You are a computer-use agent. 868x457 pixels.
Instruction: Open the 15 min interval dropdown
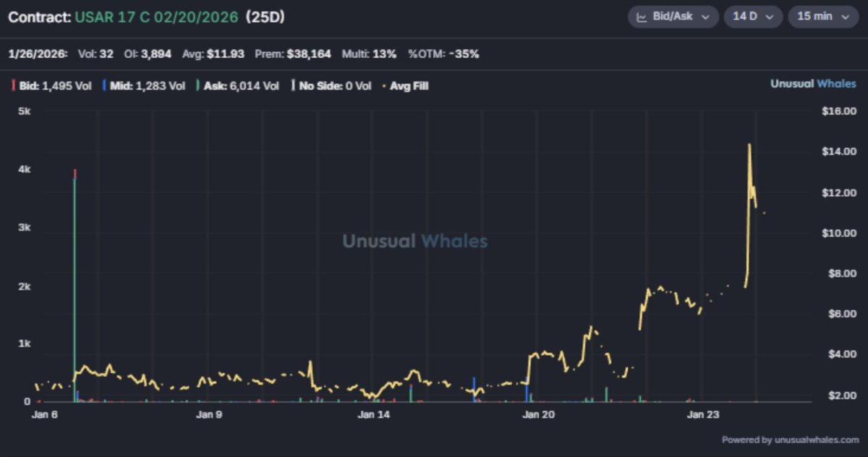click(x=822, y=17)
